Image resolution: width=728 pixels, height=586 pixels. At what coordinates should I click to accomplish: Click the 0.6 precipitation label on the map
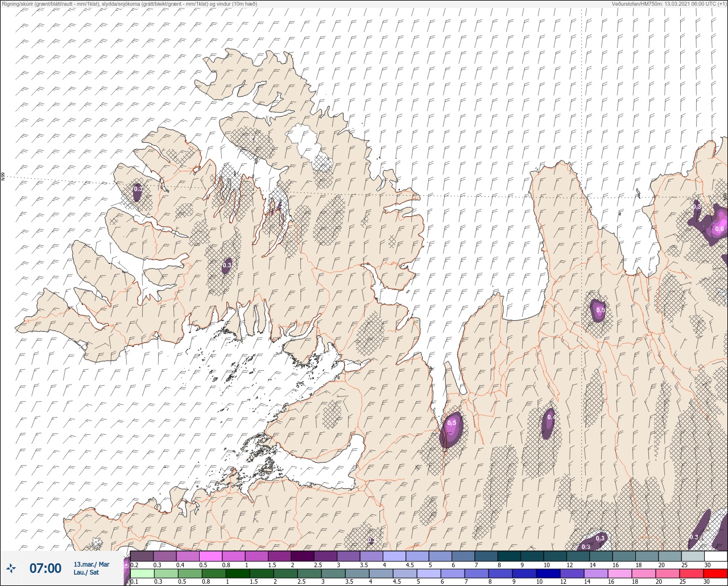tap(719, 229)
